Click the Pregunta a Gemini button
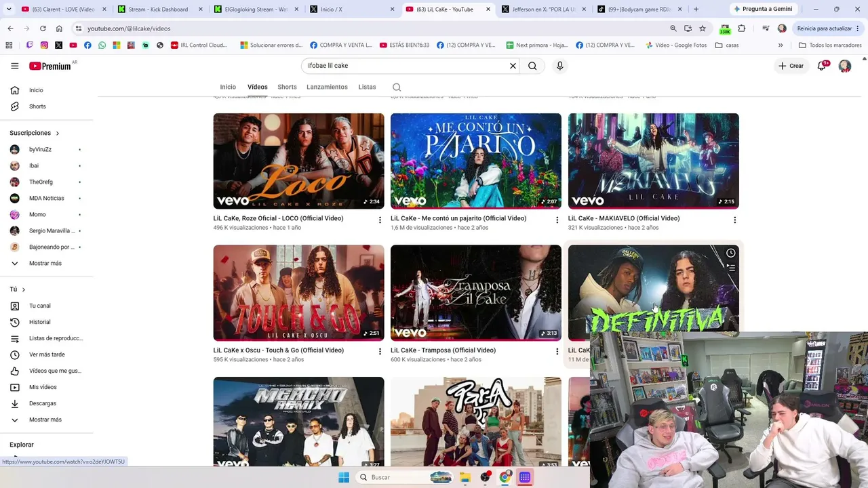The width and height of the screenshot is (868, 488). point(762,9)
